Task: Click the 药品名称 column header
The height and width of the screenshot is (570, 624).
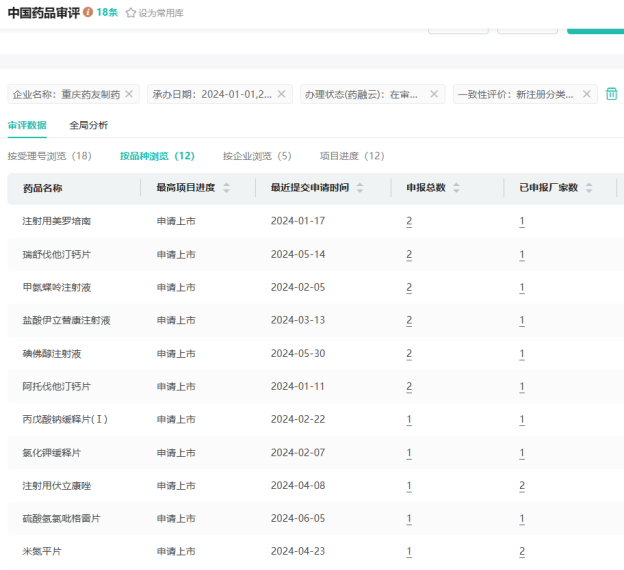Action: click(x=42, y=188)
